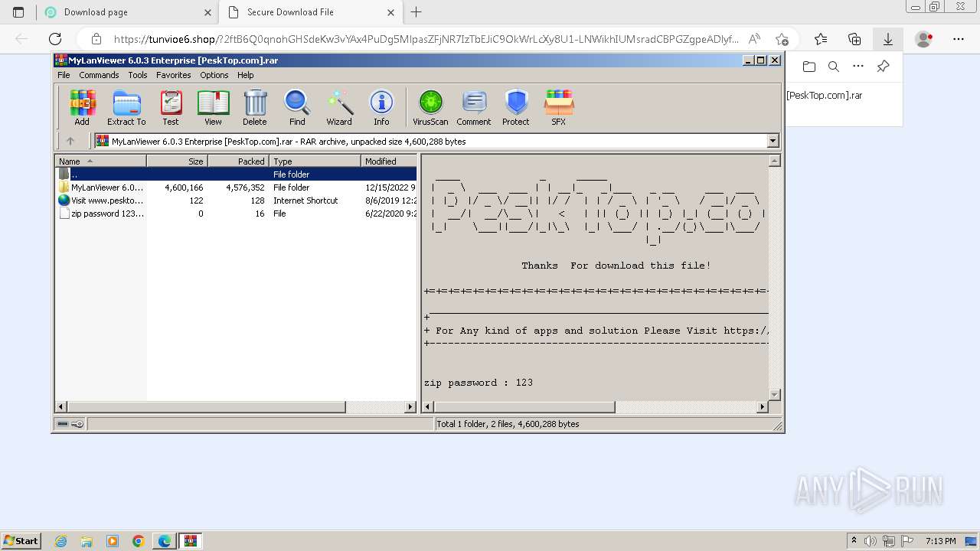The height and width of the screenshot is (551, 980).
Task: Open browser Collections icon
Action: [854, 39]
